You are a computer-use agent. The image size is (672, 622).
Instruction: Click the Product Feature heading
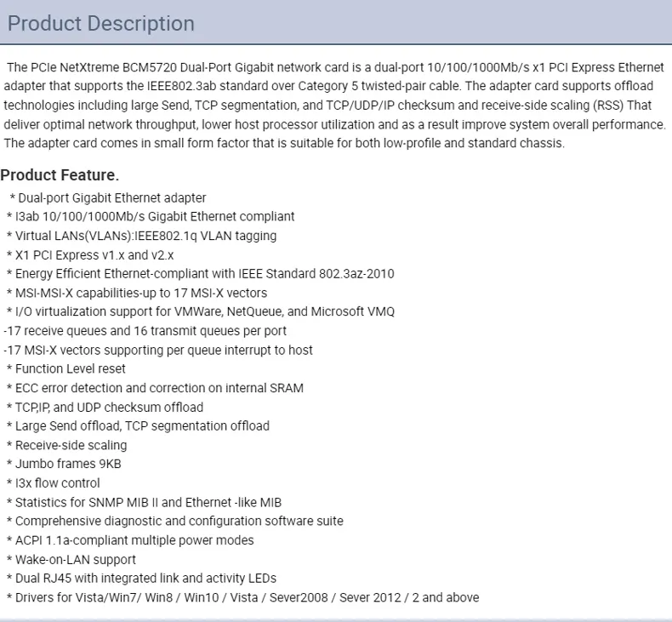[x=60, y=175]
